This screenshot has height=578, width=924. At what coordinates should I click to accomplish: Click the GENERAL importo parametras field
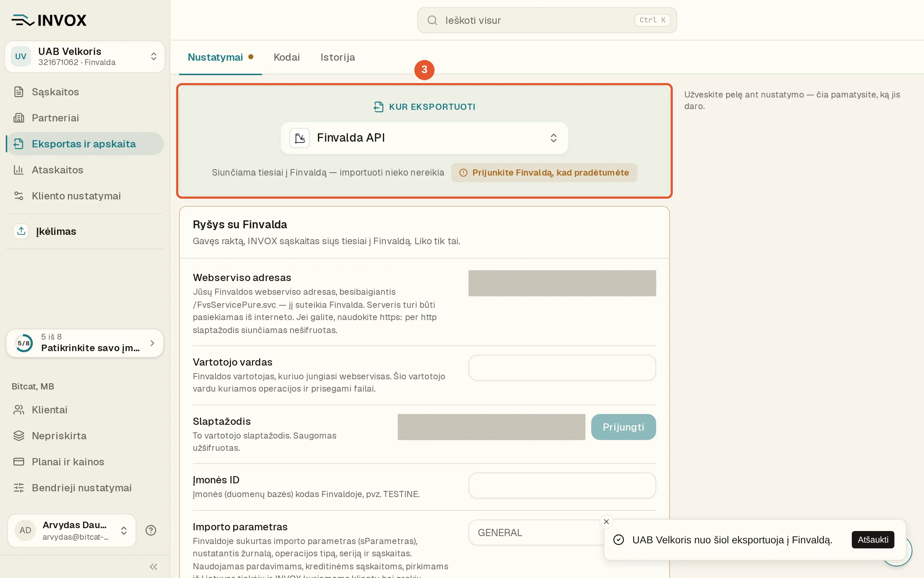pos(536,532)
